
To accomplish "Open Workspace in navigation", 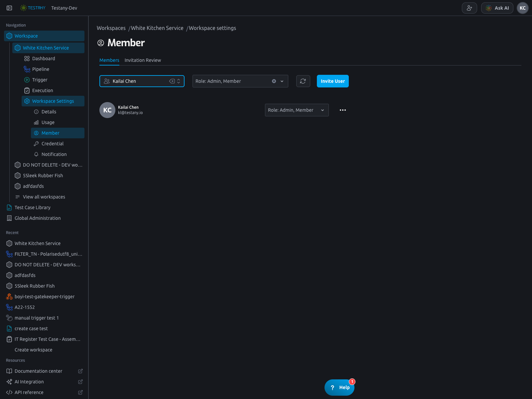I will pos(44,36).
